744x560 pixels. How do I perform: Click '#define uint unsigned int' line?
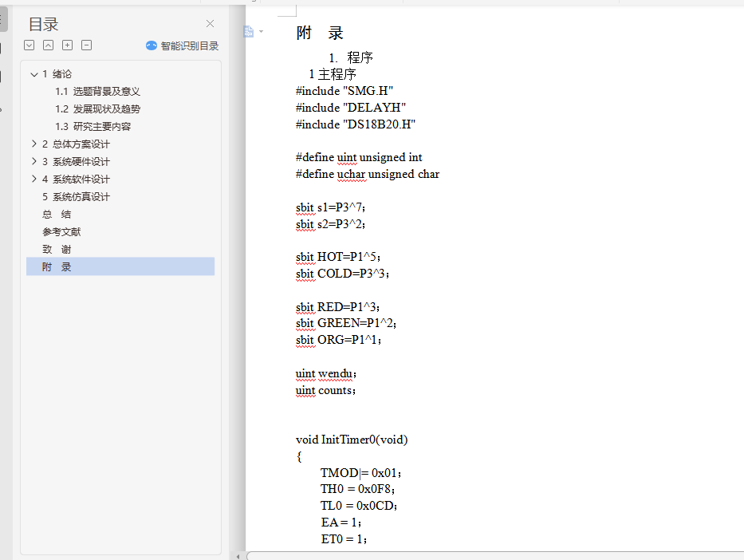click(359, 158)
